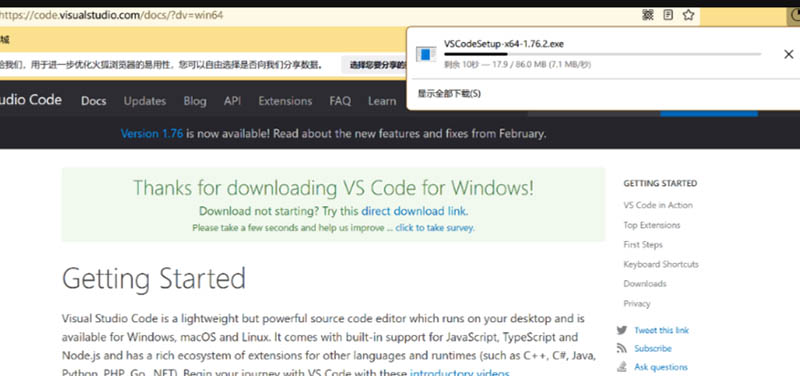This screenshot has width=800, height=376.
Task: Open the API nav tab
Action: 232,101
